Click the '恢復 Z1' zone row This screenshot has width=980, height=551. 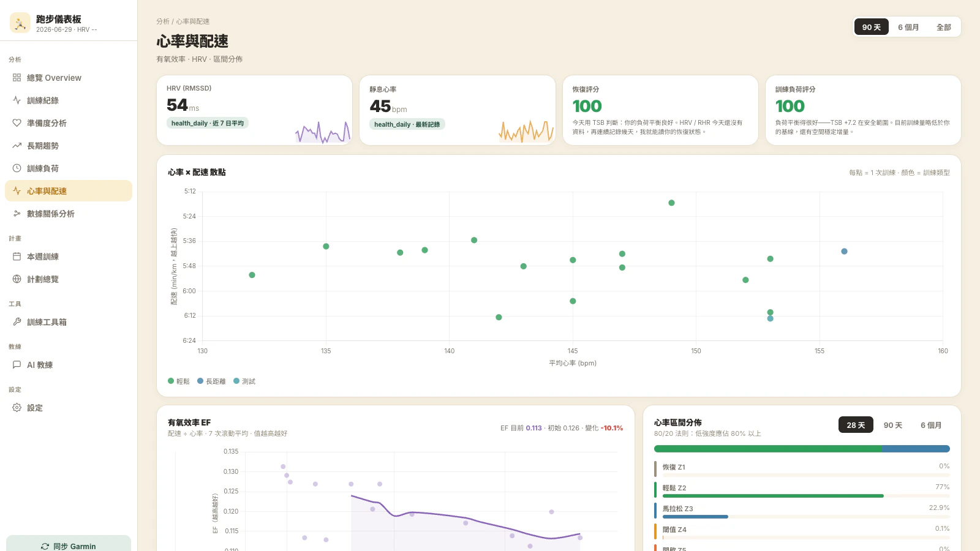point(802,468)
